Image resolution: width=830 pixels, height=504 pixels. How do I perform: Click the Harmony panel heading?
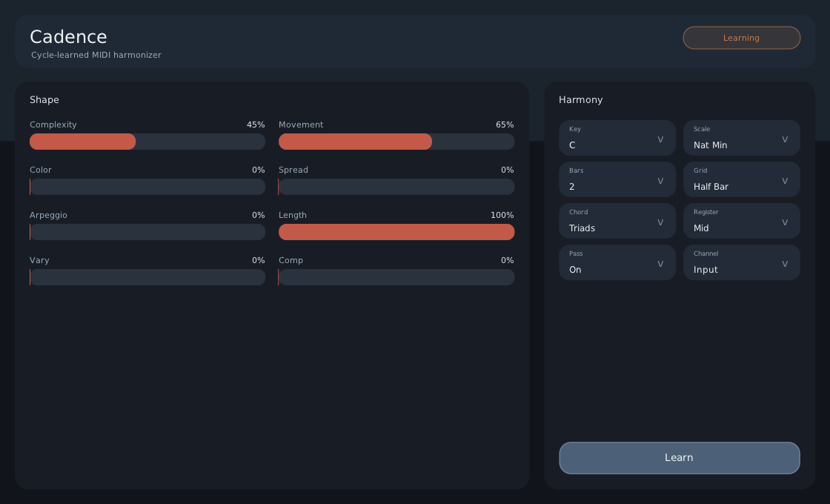581,100
